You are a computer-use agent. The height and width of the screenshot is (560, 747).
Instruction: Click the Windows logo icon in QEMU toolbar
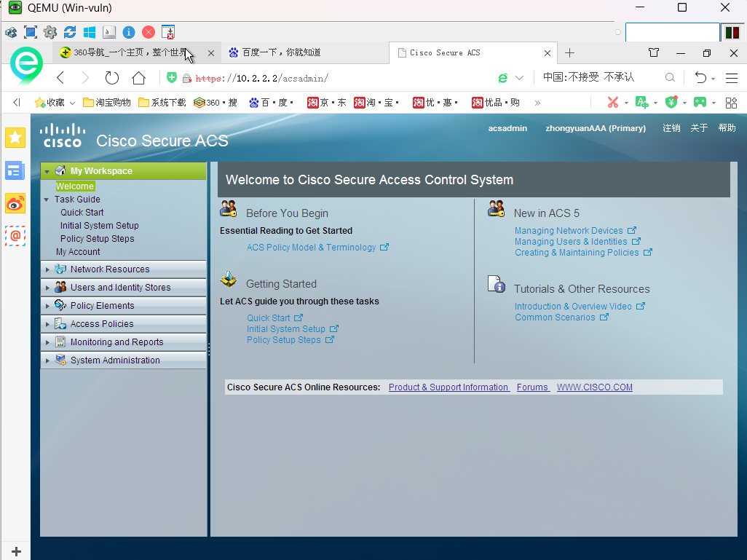click(x=89, y=32)
